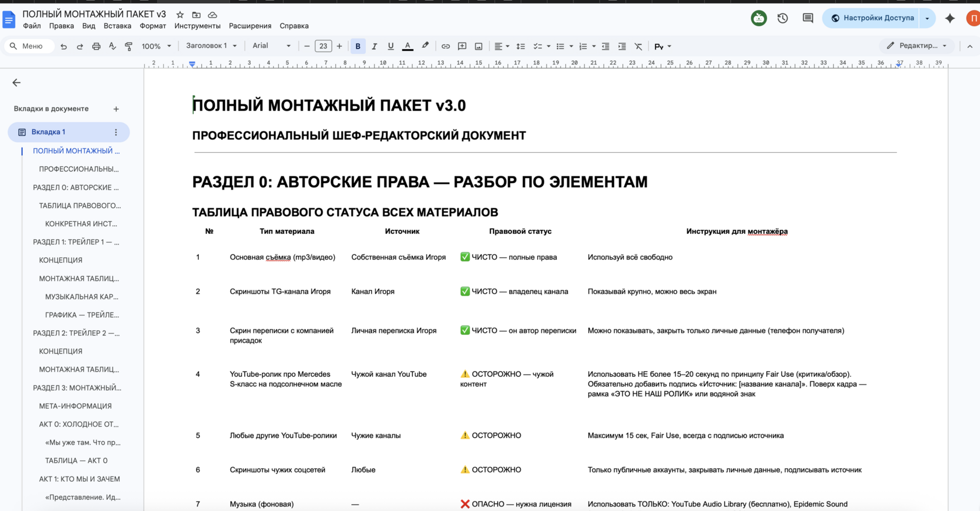Open zoom level dropdown at 100%

156,46
